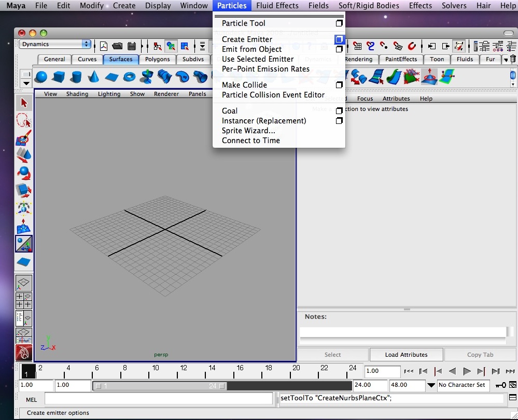Screen dimensions: 518x420
Task: Switch to the Polygons shelf tab
Action: pos(157,59)
